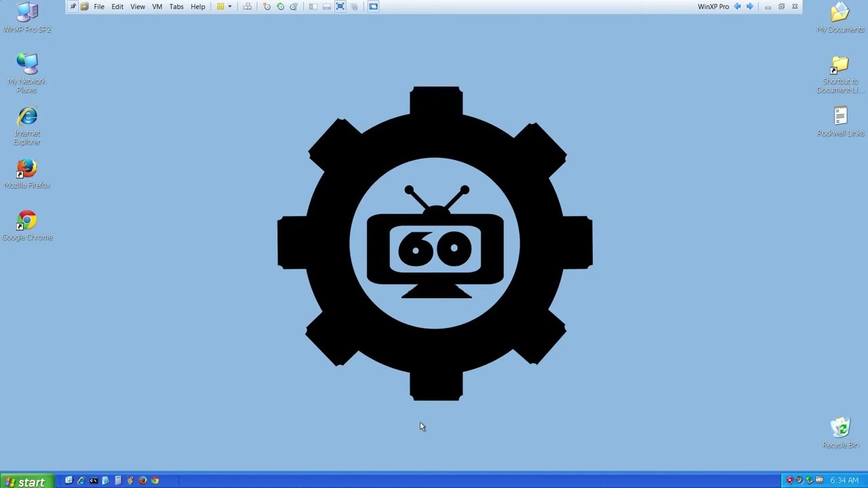Launch Calculator from Quick Launch
The image size is (868, 488).
pyautogui.click(x=118, y=481)
